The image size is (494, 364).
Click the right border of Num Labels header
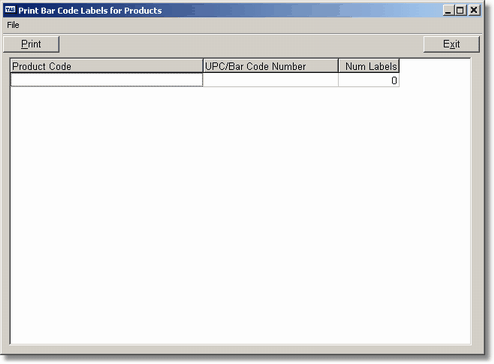tap(399, 66)
